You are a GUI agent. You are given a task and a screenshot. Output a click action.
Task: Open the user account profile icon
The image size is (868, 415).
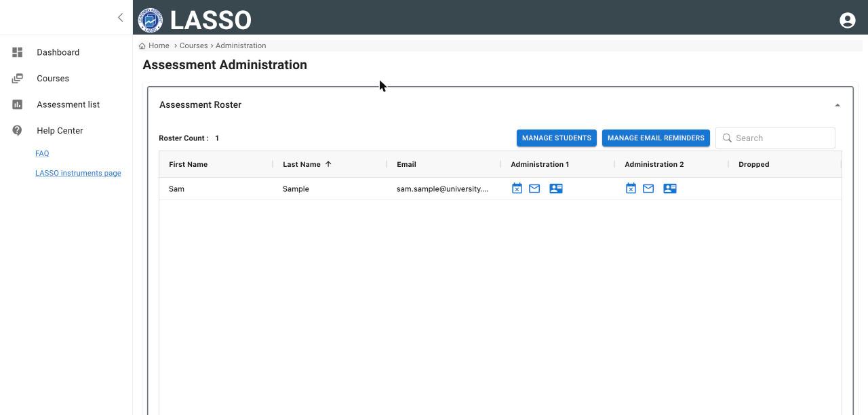[x=847, y=20]
